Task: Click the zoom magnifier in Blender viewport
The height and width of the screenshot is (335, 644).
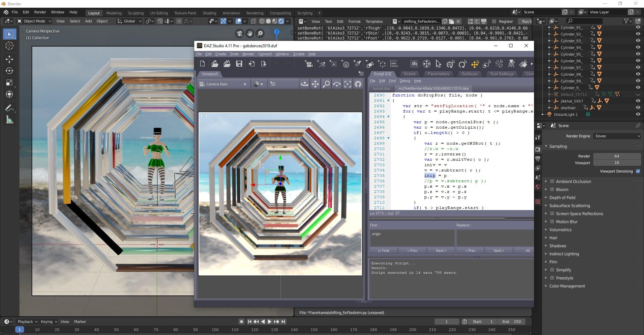Action: pos(260,33)
